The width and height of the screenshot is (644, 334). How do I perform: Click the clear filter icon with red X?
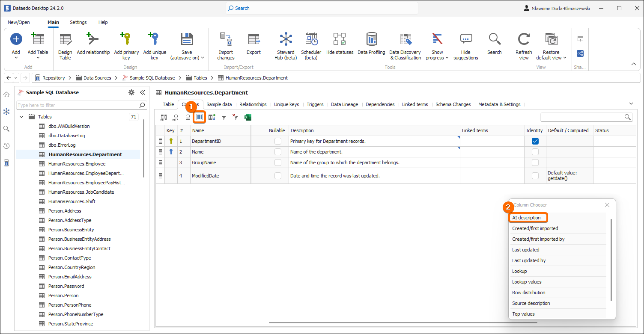[235, 117]
